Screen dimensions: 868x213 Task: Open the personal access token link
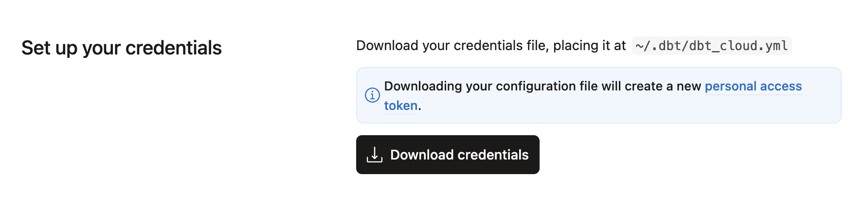[x=752, y=87]
